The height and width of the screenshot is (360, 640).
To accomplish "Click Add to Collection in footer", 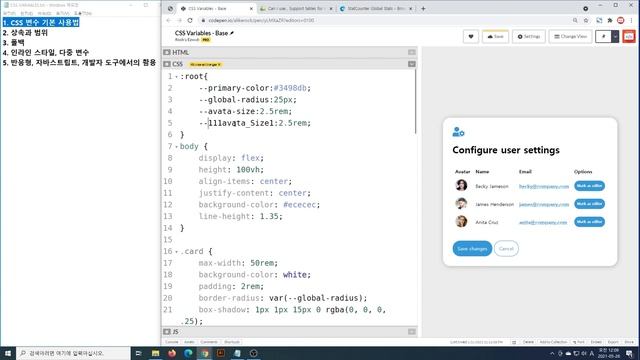I will click(553, 342).
